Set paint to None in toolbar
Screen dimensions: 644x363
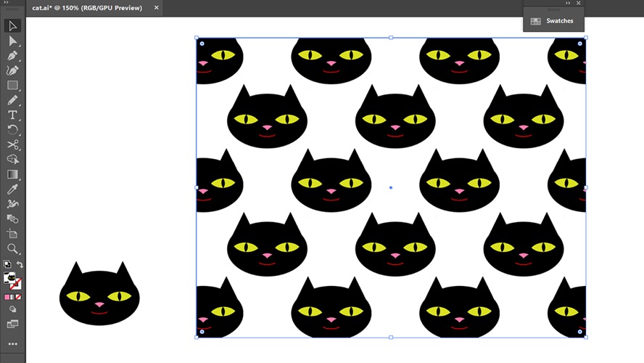pyautogui.click(x=18, y=297)
